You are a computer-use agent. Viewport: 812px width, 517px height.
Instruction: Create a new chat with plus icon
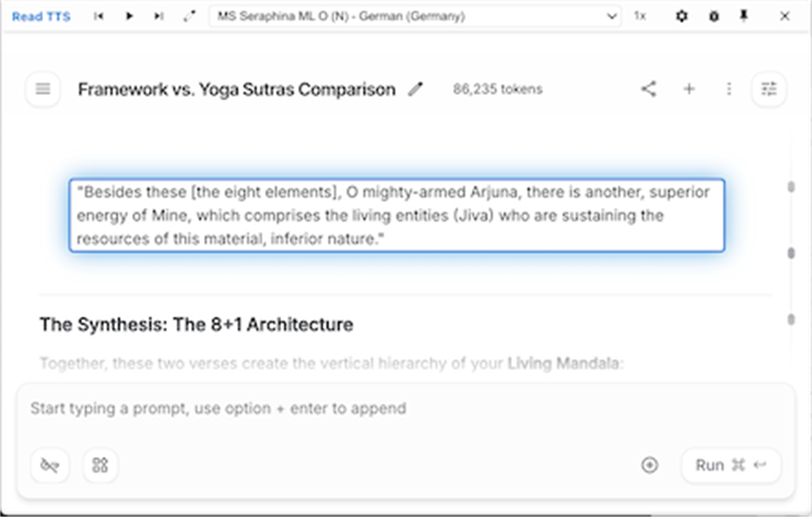click(689, 89)
